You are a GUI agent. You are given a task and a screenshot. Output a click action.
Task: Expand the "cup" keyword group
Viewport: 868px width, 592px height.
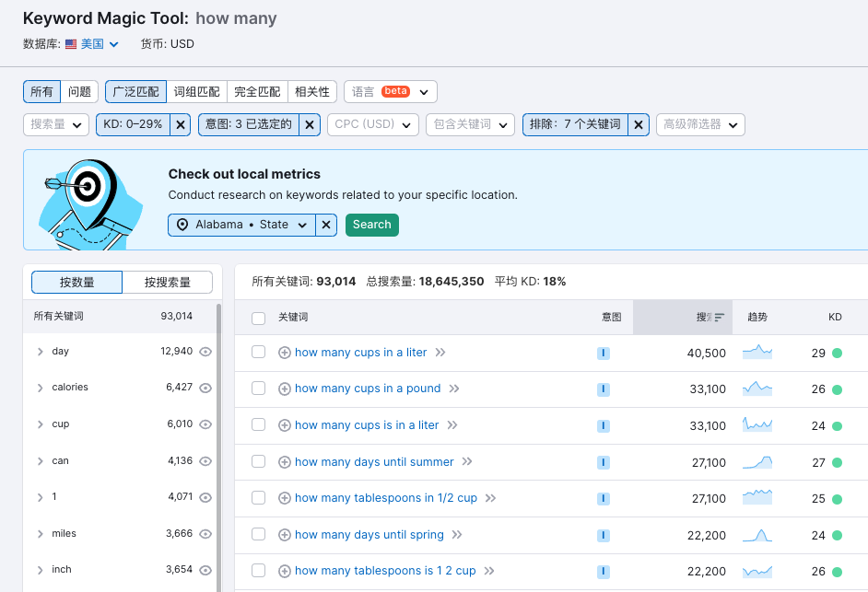coord(41,424)
